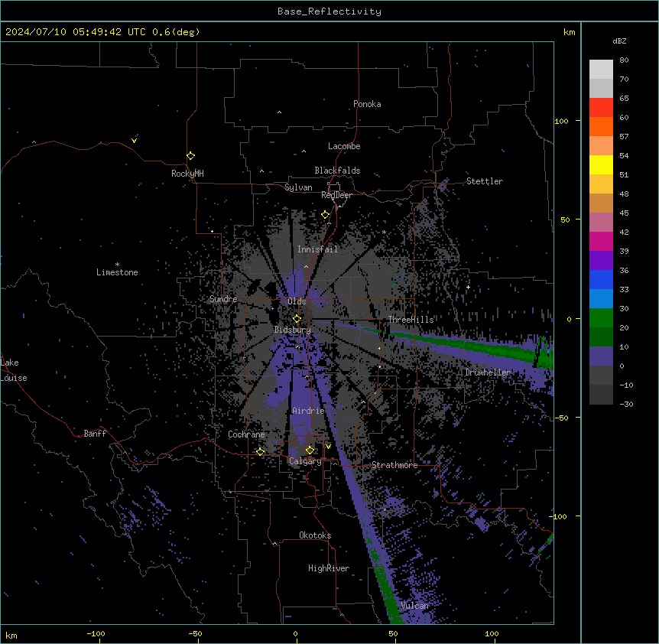Click the Strathmore map label
659x644 pixels.
394,465
